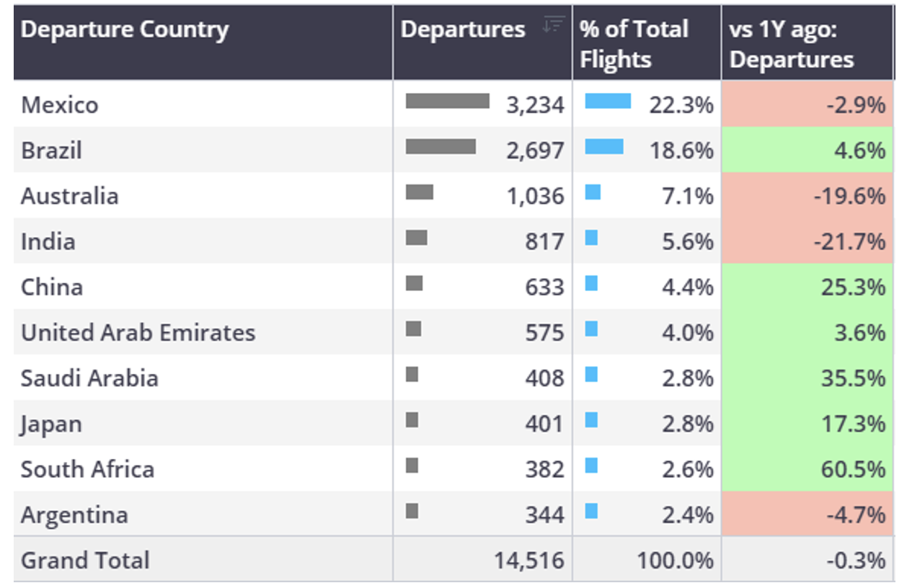Select the Argentina row label
Viewport: 907px width, 588px height.
pos(74,515)
